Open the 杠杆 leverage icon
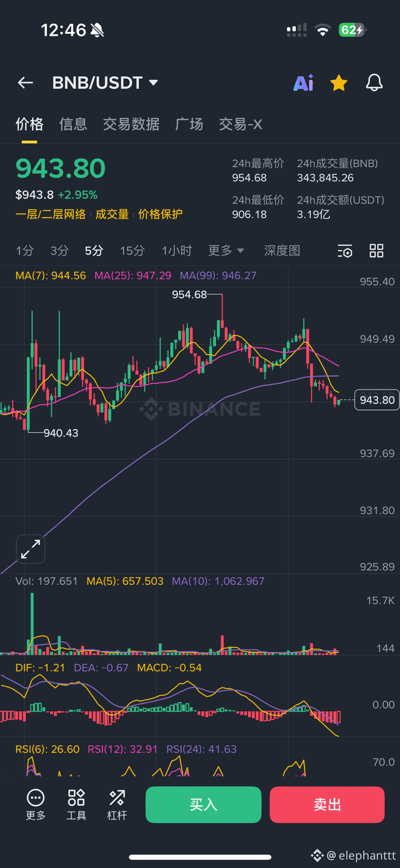 click(117, 804)
